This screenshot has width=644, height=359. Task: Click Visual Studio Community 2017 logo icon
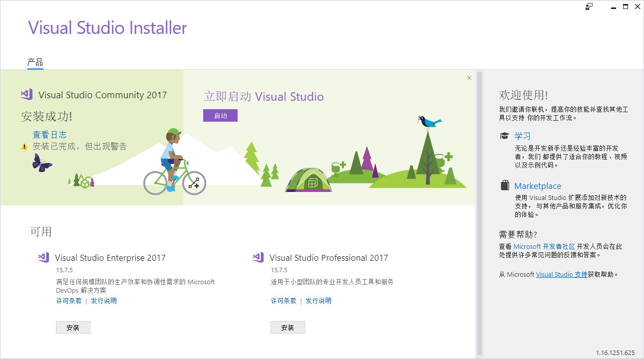point(26,94)
